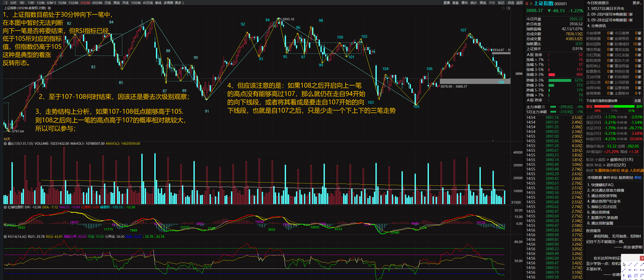Select the 5分钟 period
The image size is (644, 280).
tap(62, 3)
